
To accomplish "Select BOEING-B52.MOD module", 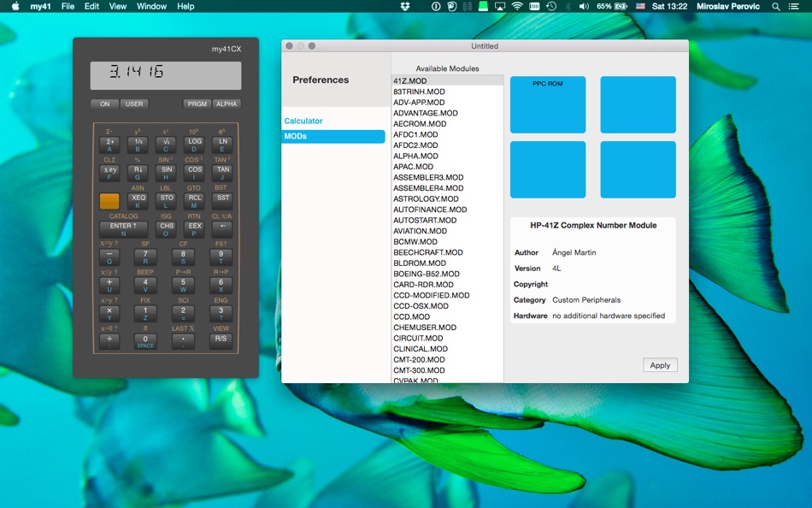I will (x=447, y=274).
